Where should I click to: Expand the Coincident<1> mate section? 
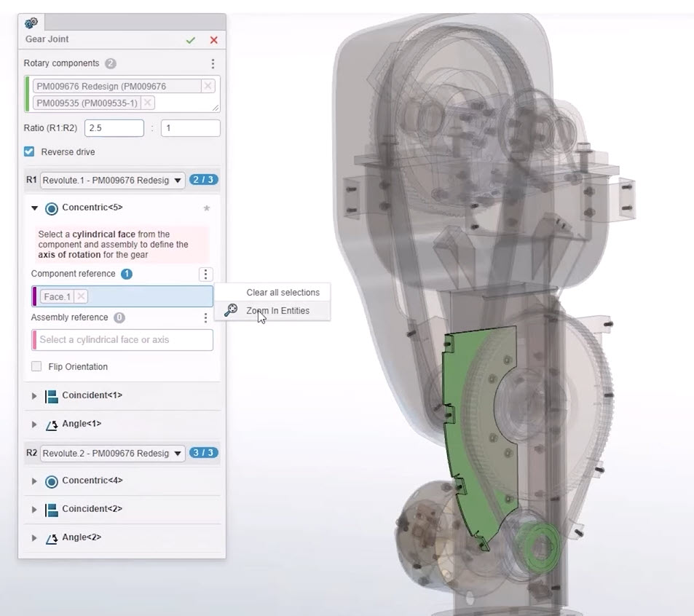tap(34, 396)
